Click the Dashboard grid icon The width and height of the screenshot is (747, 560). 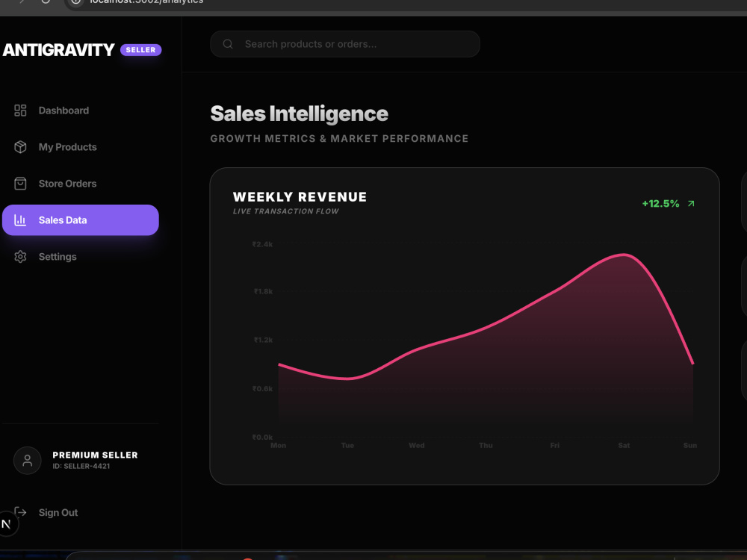(x=20, y=111)
